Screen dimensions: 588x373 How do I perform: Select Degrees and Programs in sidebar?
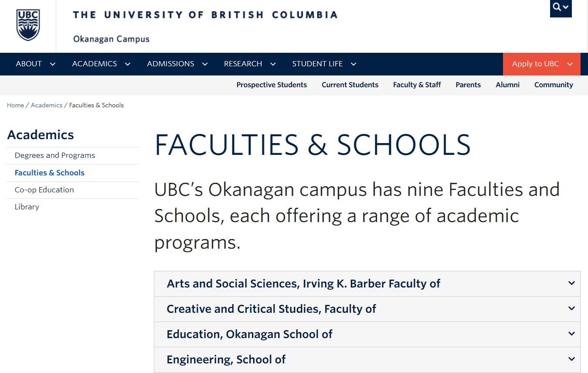[55, 155]
